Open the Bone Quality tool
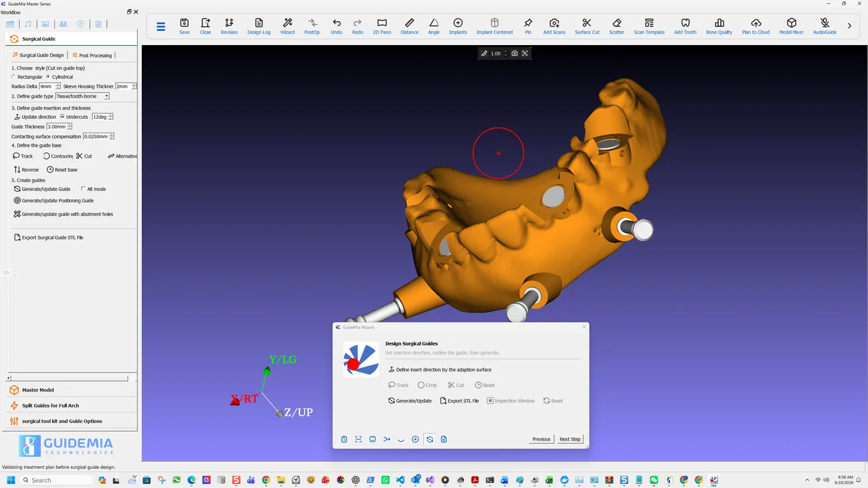 [x=719, y=26]
